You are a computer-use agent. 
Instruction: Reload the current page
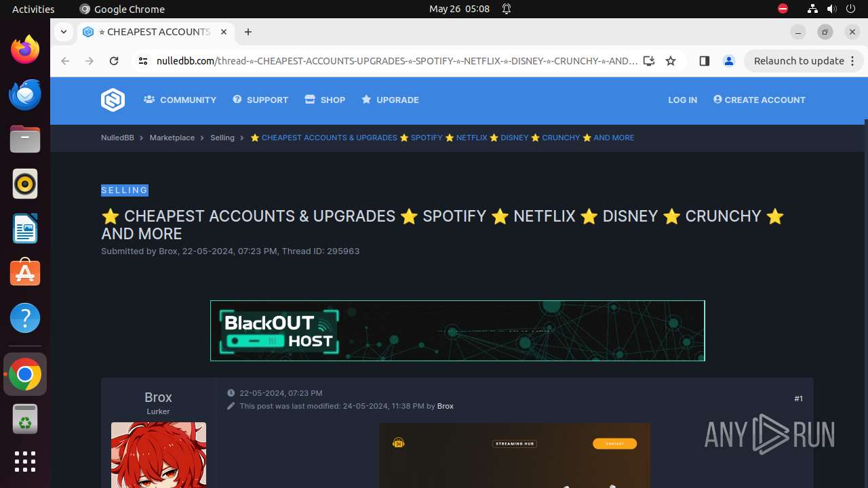tap(114, 61)
